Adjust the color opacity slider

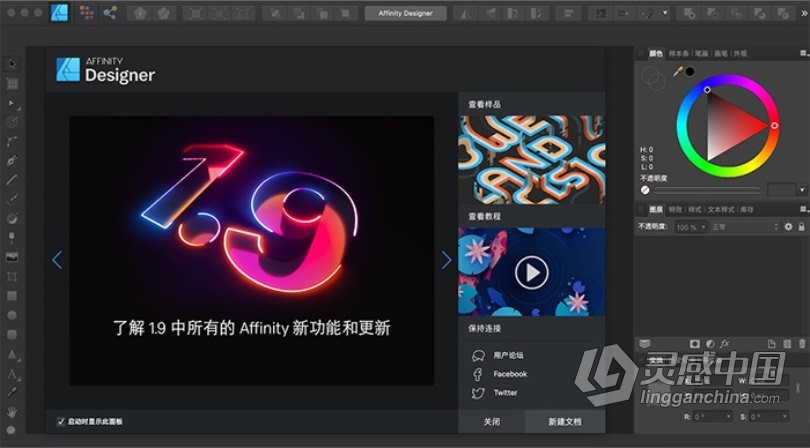tap(708, 190)
